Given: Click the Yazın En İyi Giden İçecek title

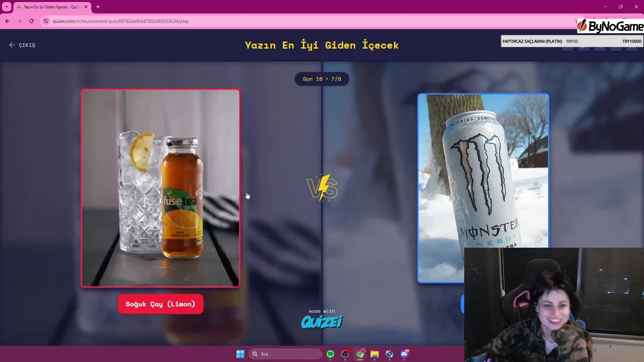Looking at the screenshot, I should 322,45.
